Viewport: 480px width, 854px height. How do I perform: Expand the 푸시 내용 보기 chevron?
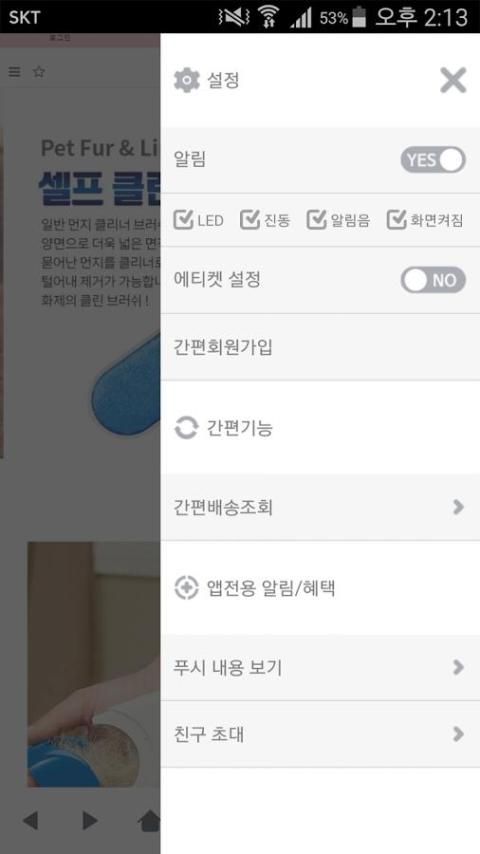pyautogui.click(x=458, y=667)
